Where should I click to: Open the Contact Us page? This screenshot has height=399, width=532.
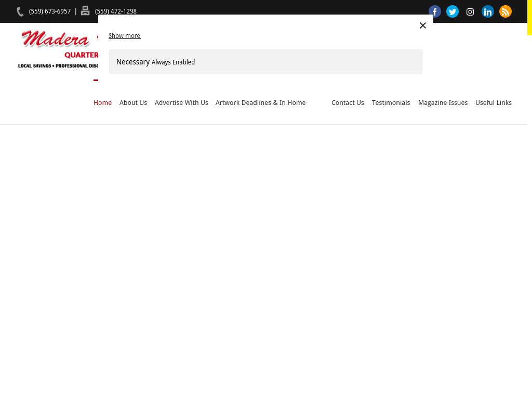pos(348,102)
